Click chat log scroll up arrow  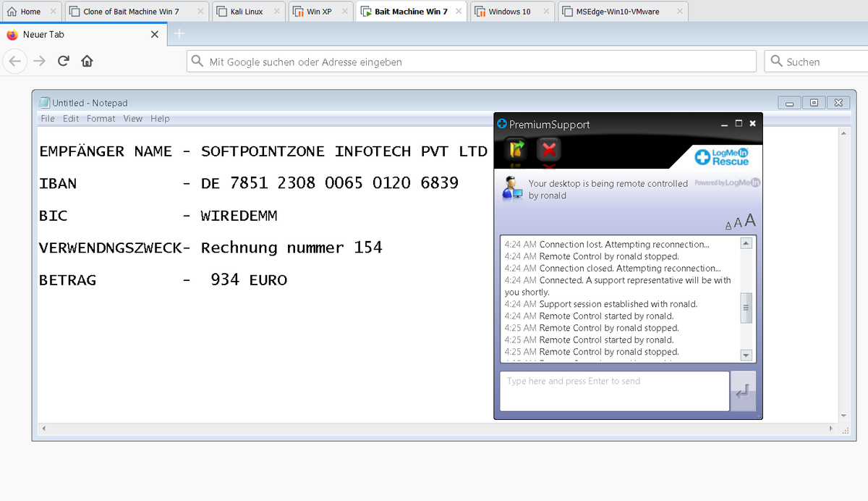[746, 243]
